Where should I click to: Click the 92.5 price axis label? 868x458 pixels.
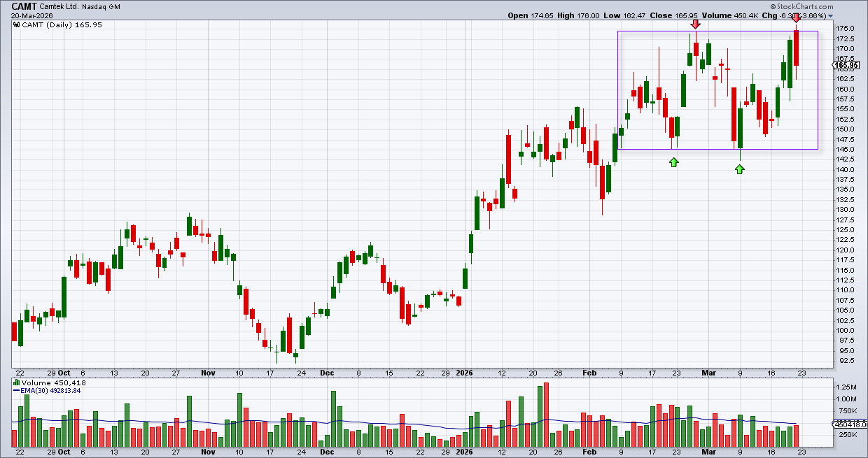click(844, 361)
